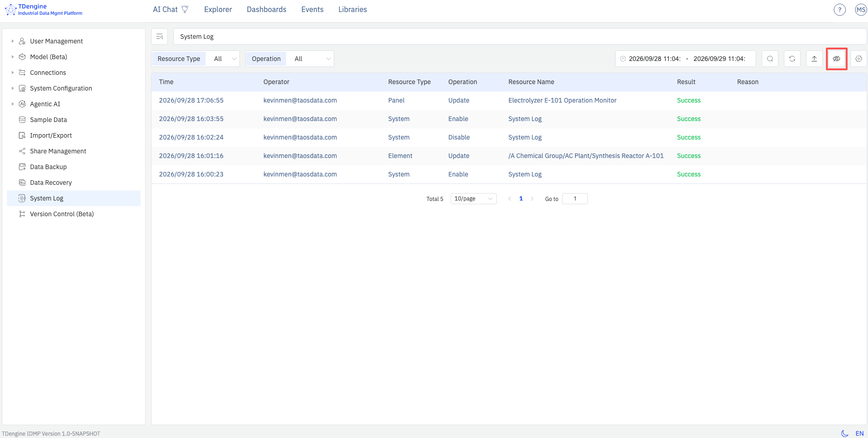Click the start date field 2026/09/28
Image resolution: width=868 pixels, height=438 pixels.
click(x=654, y=59)
